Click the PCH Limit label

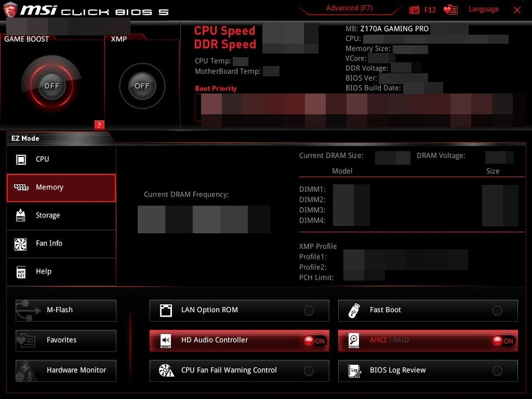click(316, 277)
